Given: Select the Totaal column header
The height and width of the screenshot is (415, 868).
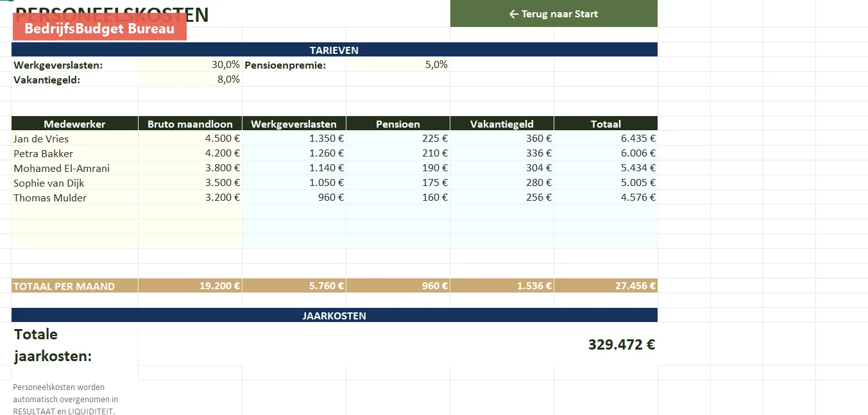Looking at the screenshot, I should pos(606,124).
